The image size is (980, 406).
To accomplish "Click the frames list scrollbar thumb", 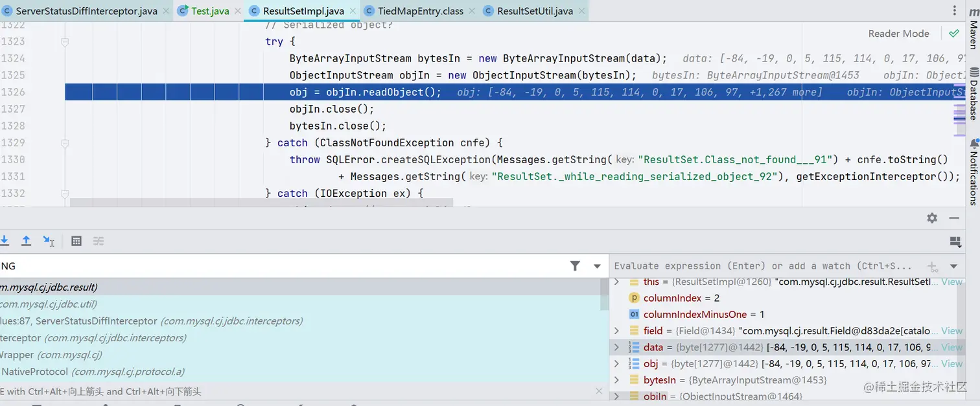I will coord(605,295).
